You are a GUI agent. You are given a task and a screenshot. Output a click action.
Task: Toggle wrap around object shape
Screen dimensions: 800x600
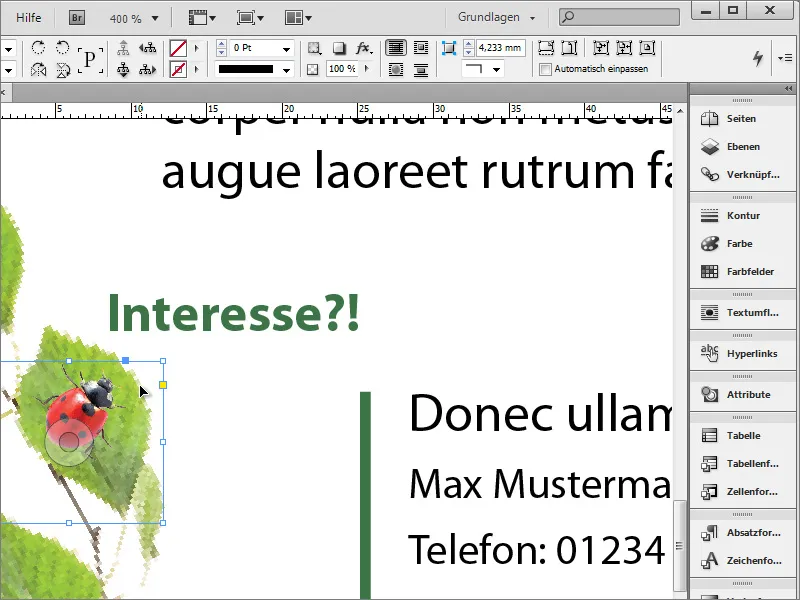coord(395,69)
